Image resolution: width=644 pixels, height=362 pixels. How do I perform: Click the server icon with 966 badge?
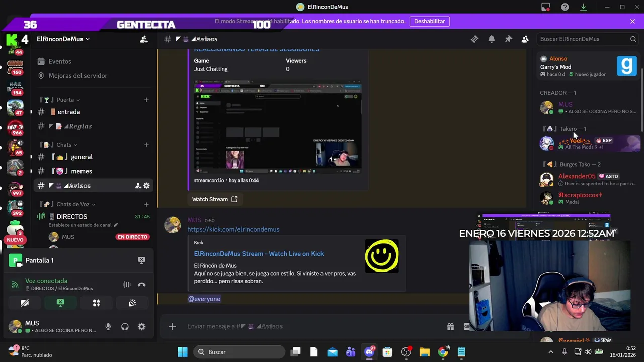(15, 127)
